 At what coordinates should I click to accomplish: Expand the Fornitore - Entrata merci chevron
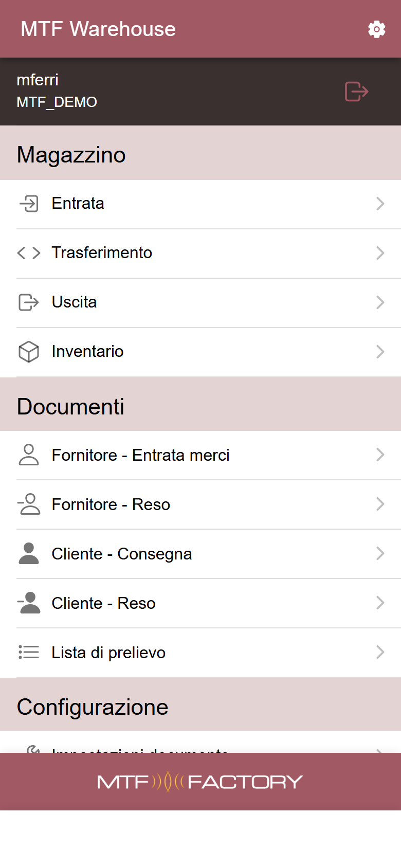[380, 455]
